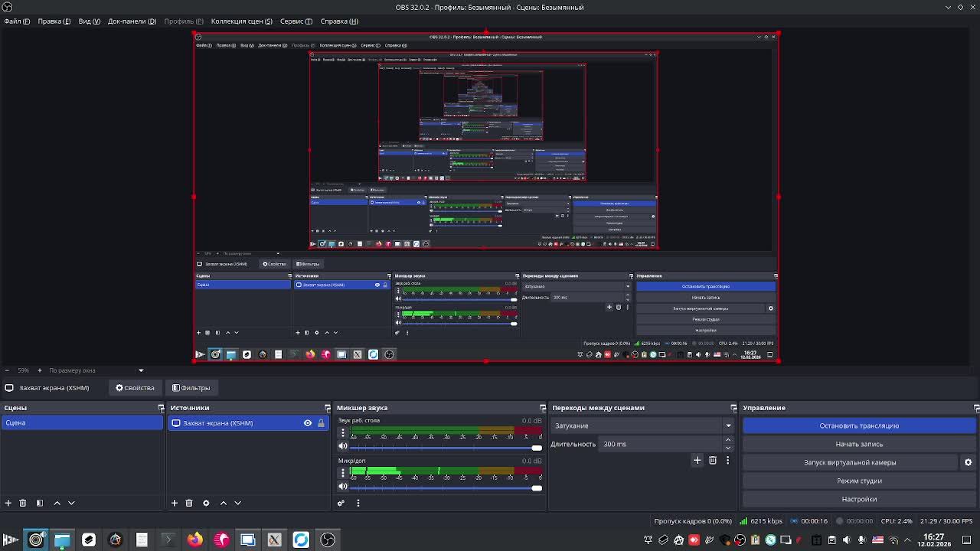Open source properties gear in Источники panel
Viewport: 980px width, 551px height.
point(206,503)
